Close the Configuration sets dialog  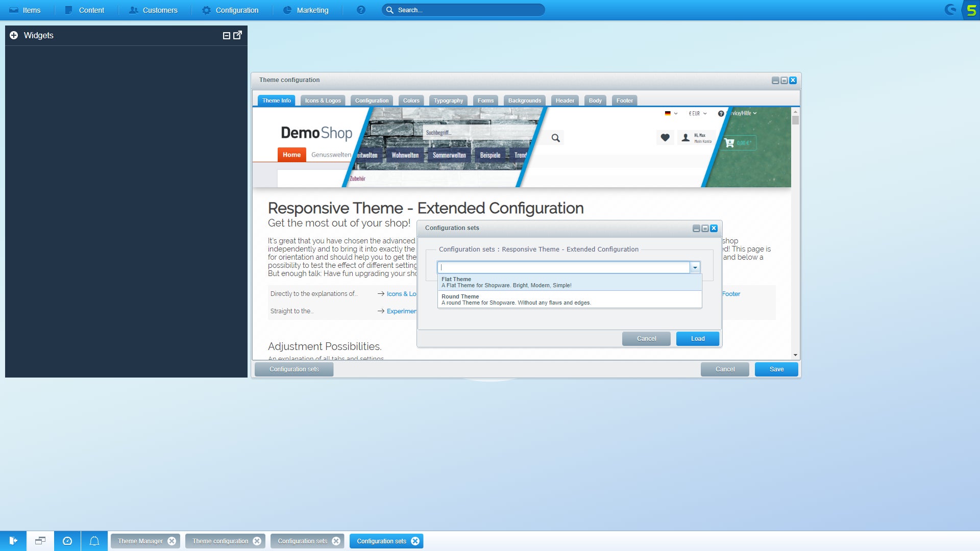714,229
